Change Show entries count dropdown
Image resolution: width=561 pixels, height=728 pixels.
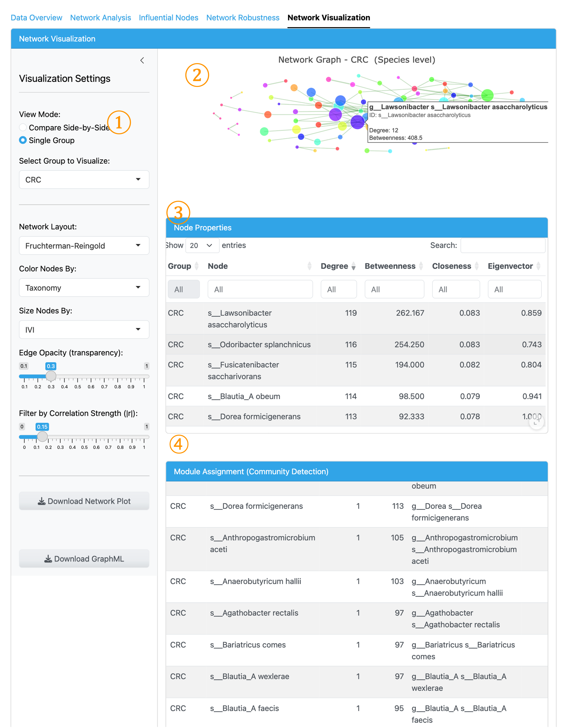(202, 246)
